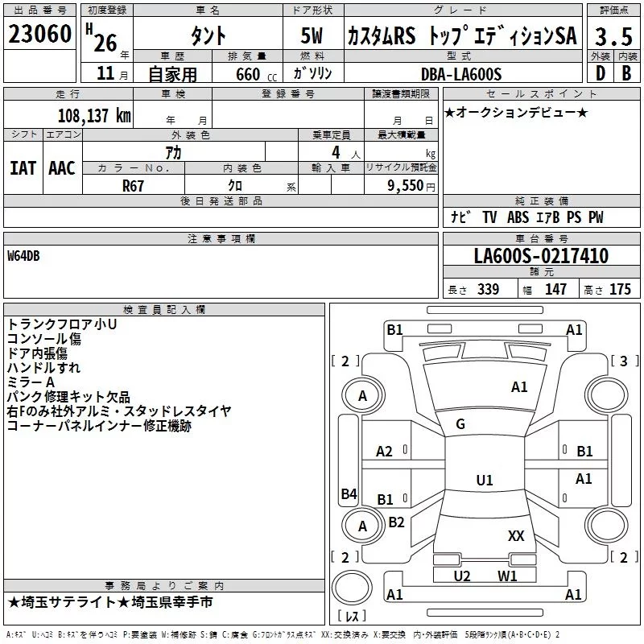Select the XX mark on the diagram
Screen dimensions: 644x644
coord(516,535)
